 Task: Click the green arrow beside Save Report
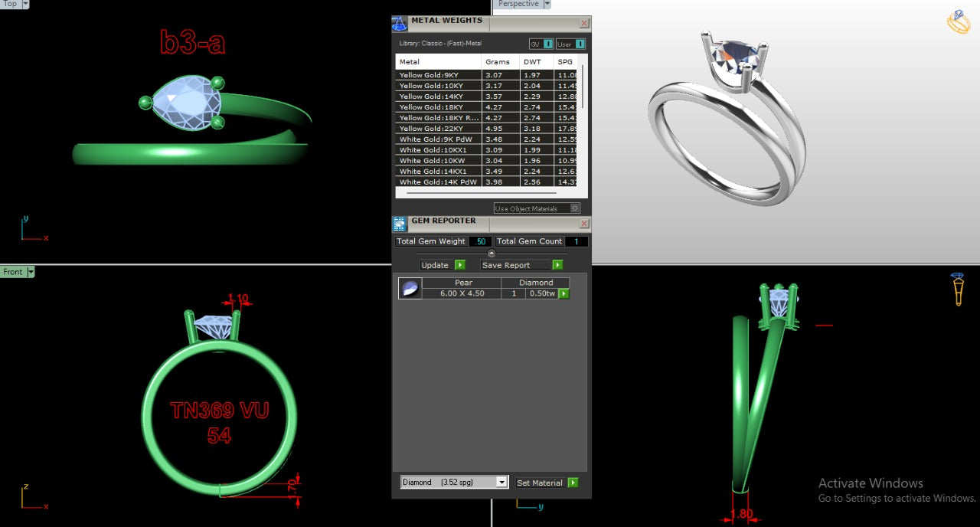coord(557,265)
